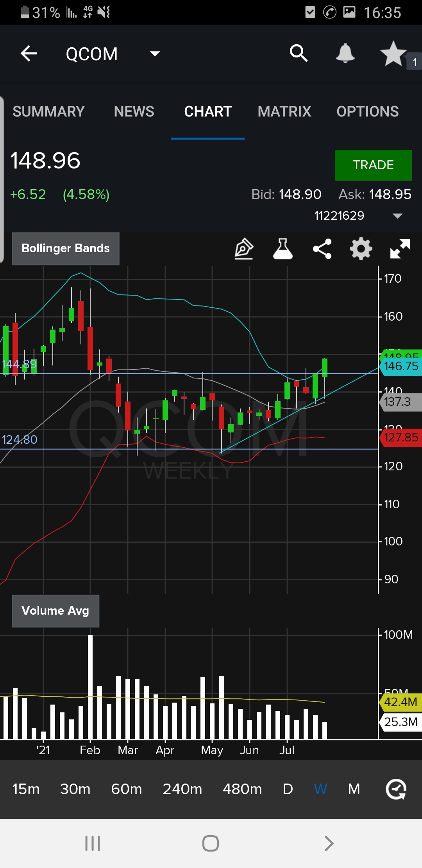Open Android recent apps button
The height and width of the screenshot is (868, 422).
point(93,843)
